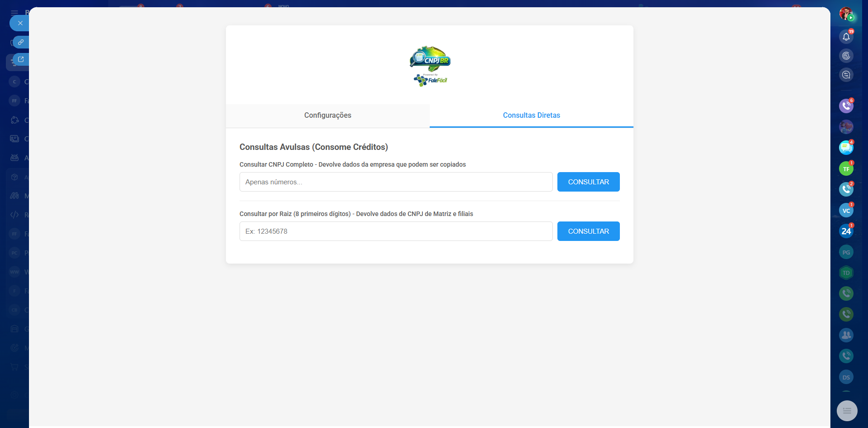Open the panel in a new window
868x428 pixels.
[x=20, y=59]
